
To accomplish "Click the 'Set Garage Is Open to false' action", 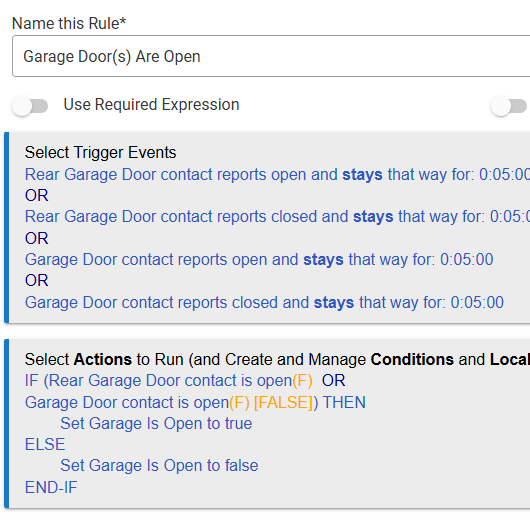I will point(159,466).
